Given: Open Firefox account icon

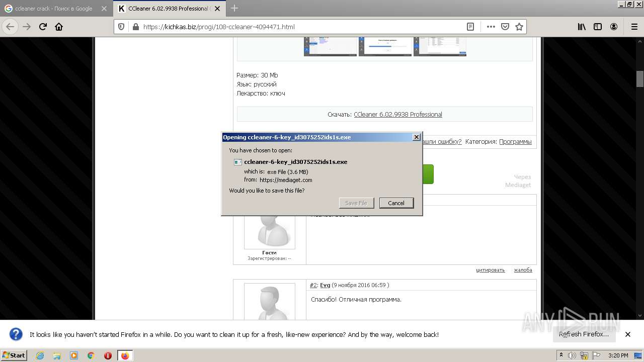Looking at the screenshot, I should pyautogui.click(x=614, y=27).
